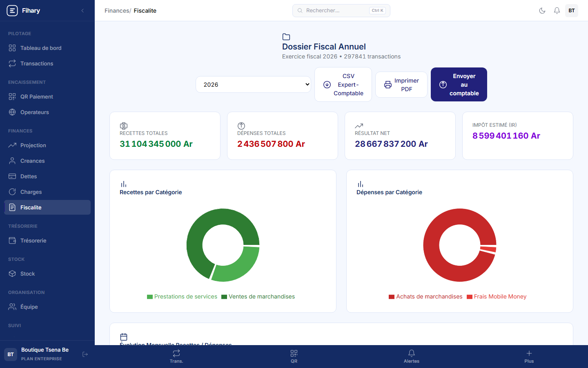
Task: Toggle Ventes de marchandises legend swatch
Action: [x=224, y=297]
